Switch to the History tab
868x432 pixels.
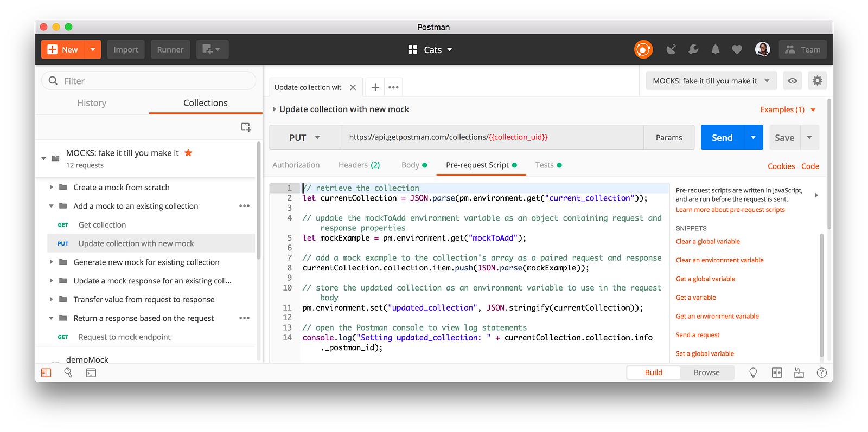92,103
